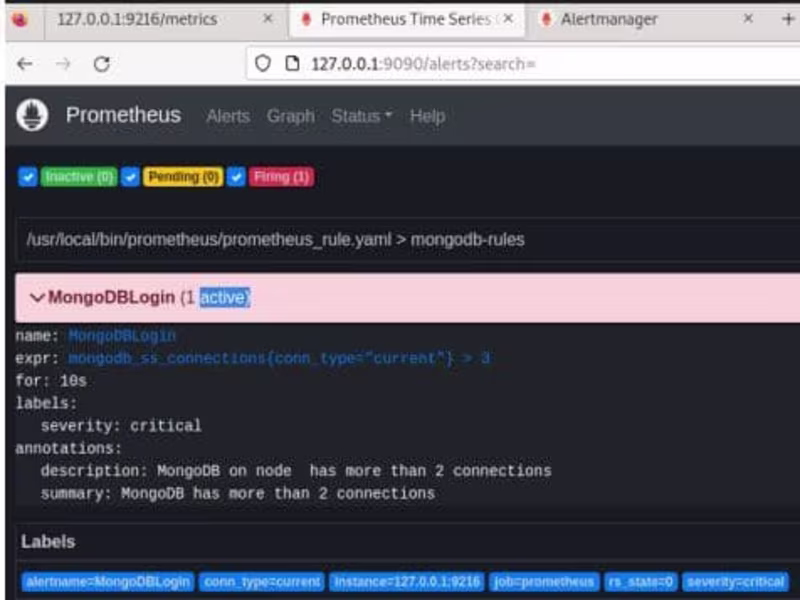Click the page info document icon
Image resolution: width=800 pixels, height=600 pixels.
292,64
